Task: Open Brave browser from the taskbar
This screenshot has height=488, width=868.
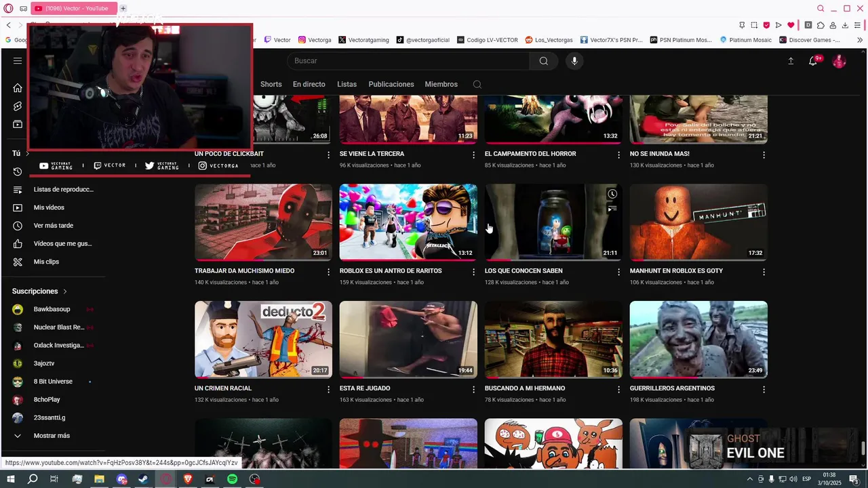Action: pyautogui.click(x=188, y=479)
